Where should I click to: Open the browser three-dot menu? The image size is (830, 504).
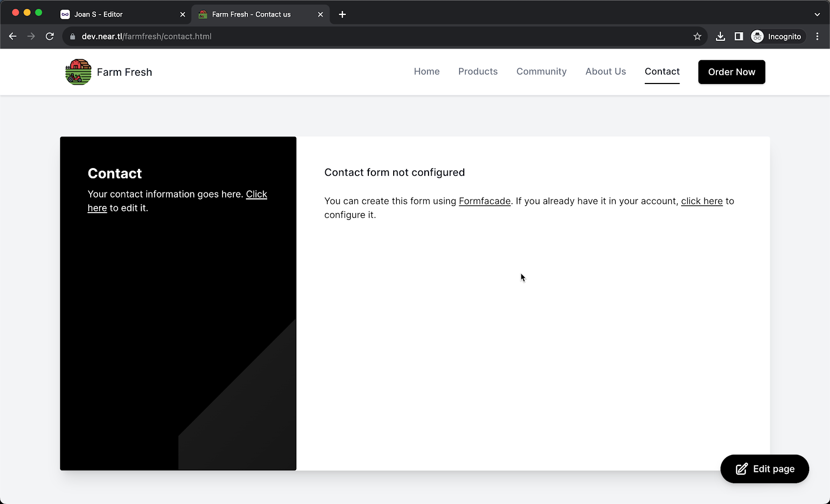[x=818, y=36]
